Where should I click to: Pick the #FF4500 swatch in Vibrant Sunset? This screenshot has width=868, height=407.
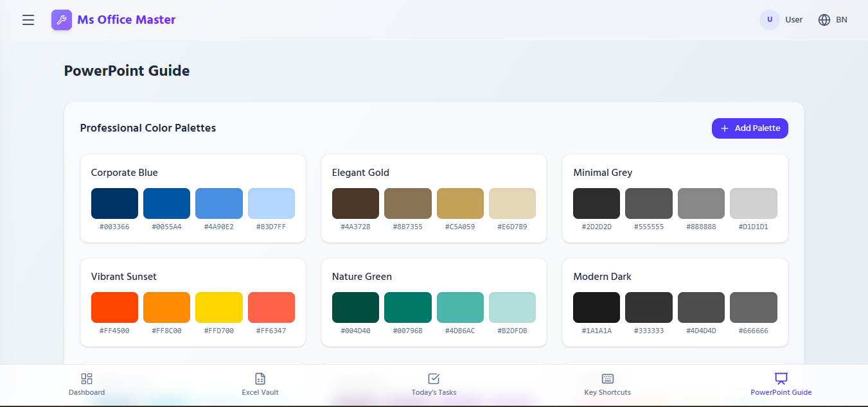[x=114, y=307]
